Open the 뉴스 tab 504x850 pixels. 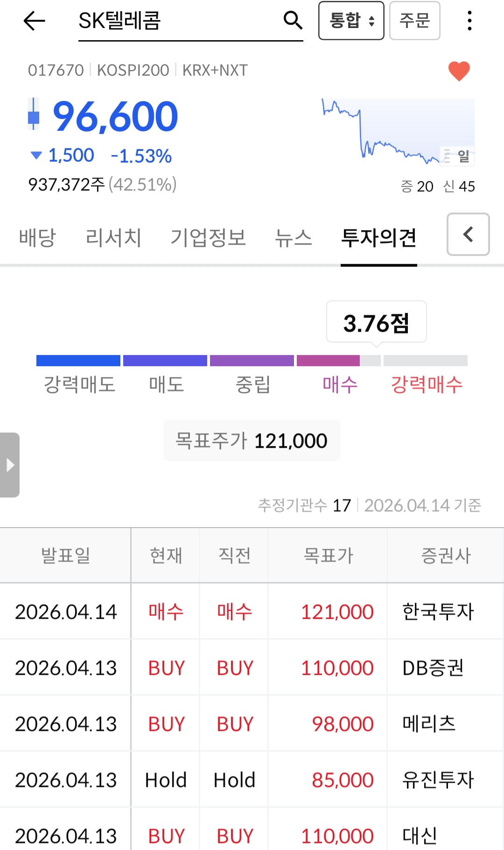293,238
